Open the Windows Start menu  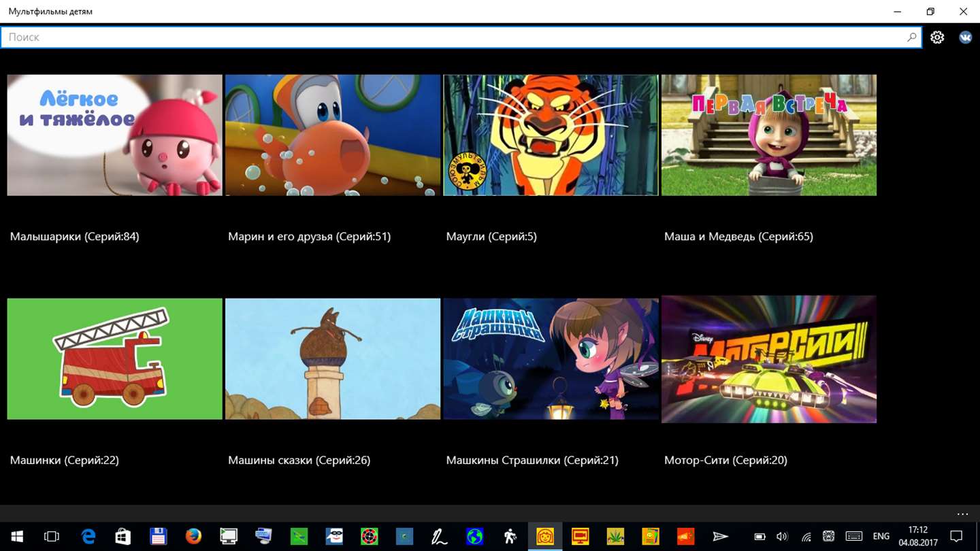(16, 537)
